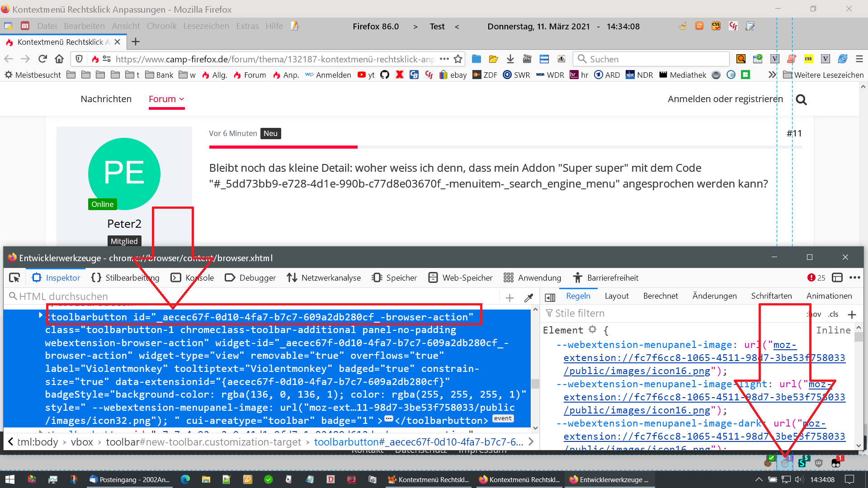This screenshot has width=868, height=488.
Task: Add new style rule plus button
Action: coord(852,314)
